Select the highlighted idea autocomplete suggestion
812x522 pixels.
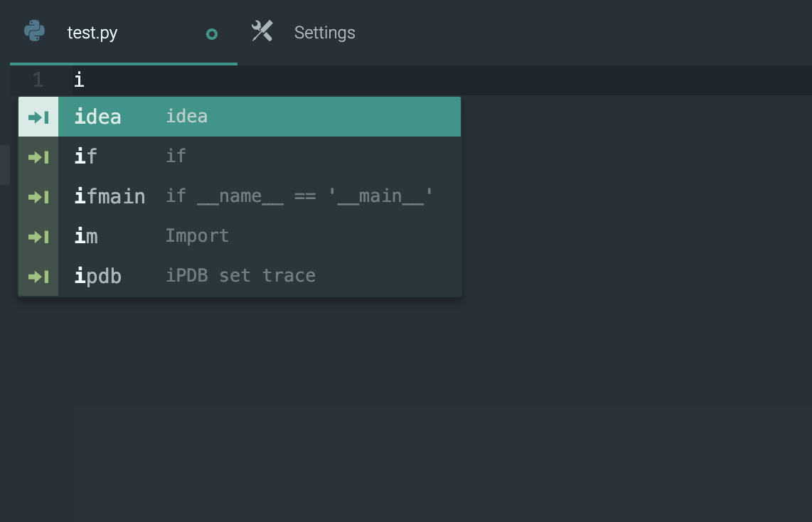coord(98,117)
